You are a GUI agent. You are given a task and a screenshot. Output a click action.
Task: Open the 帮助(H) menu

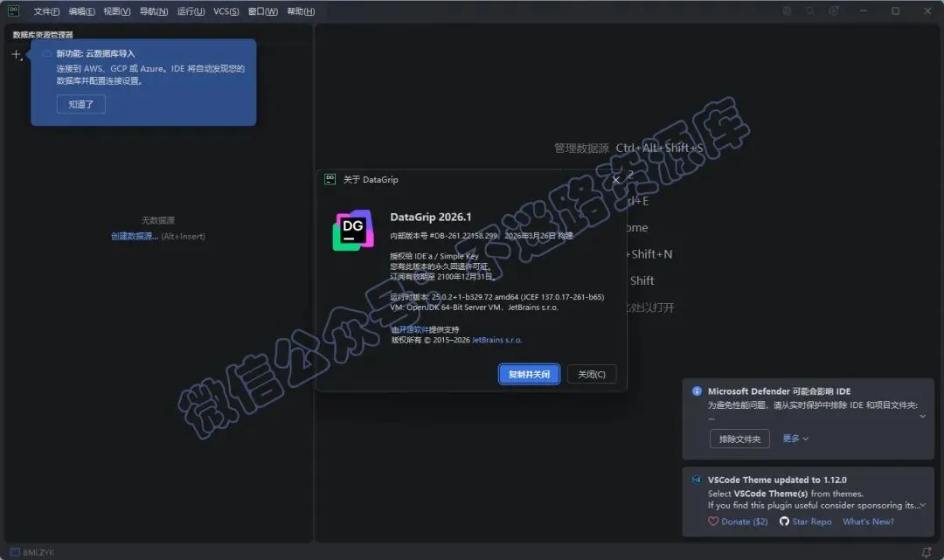pos(301,11)
